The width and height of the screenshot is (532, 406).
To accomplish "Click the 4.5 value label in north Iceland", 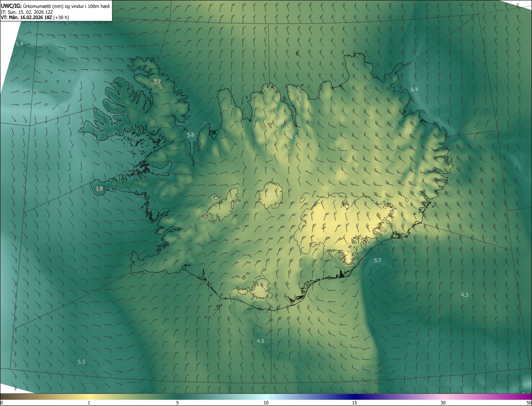I will [x=294, y=137].
